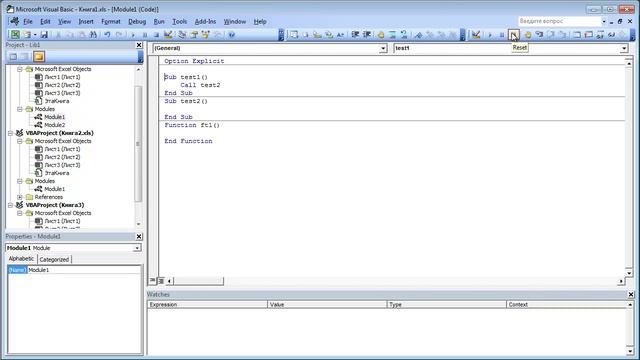Click the Complete Word icon

coord(340,35)
